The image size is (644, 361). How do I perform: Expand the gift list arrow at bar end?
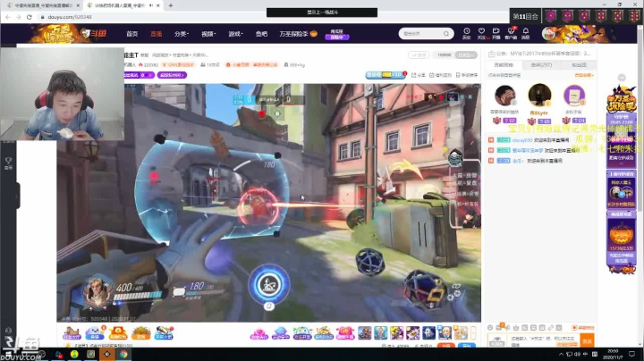point(473,332)
